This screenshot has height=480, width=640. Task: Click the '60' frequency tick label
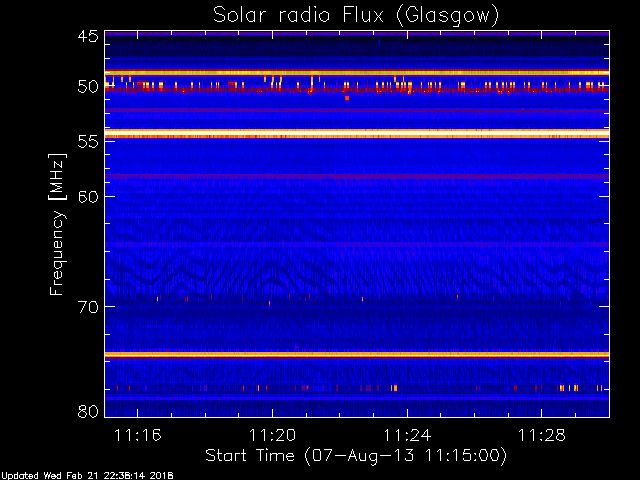(88, 197)
